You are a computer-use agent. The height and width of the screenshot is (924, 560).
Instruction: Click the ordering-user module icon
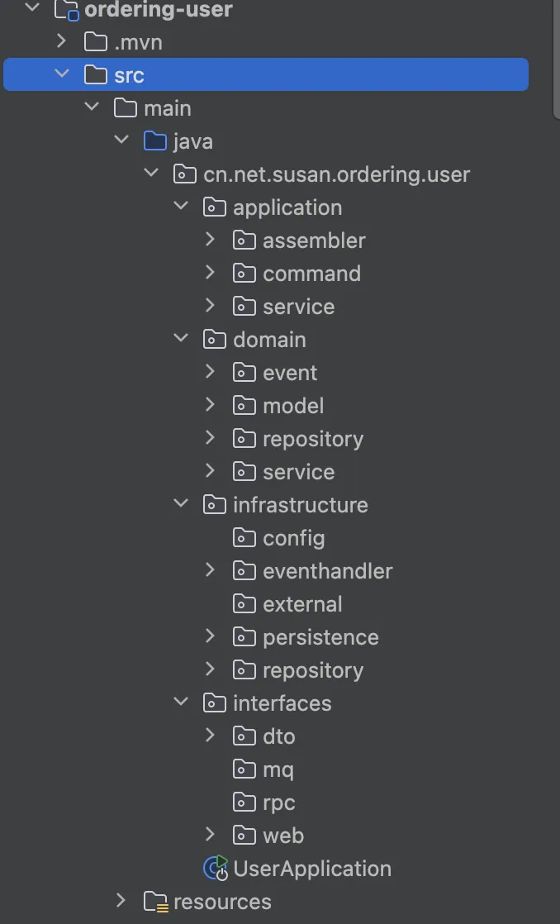click(x=66, y=11)
